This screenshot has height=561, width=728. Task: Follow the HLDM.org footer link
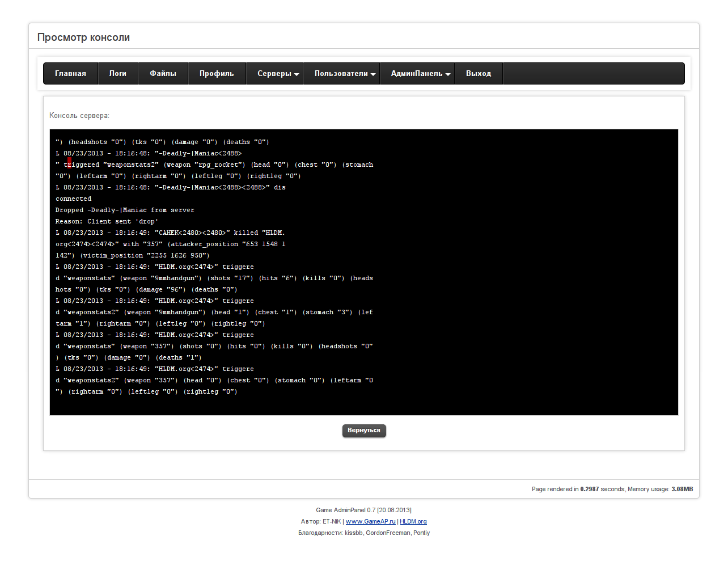click(x=413, y=522)
